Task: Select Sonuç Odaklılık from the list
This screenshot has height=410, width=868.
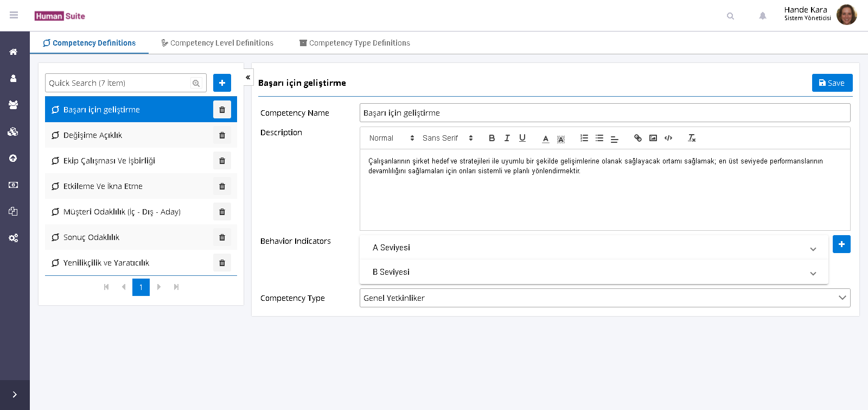Action: (91, 237)
